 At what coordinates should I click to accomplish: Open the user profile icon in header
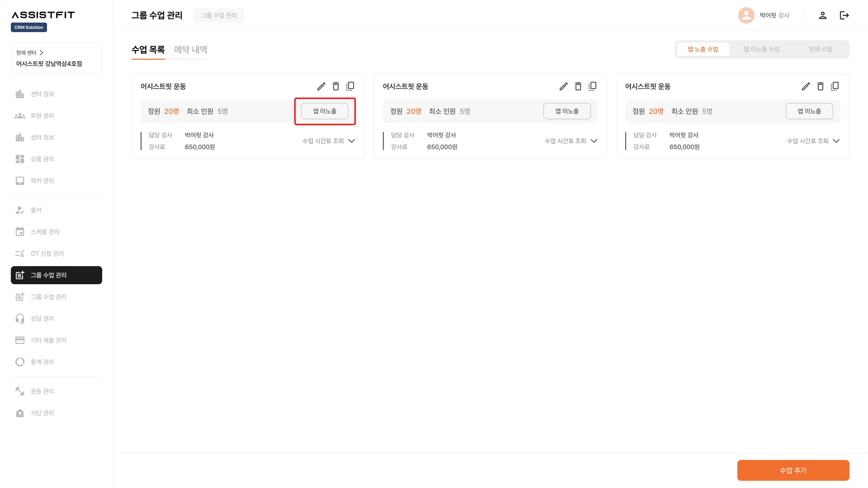(x=823, y=15)
